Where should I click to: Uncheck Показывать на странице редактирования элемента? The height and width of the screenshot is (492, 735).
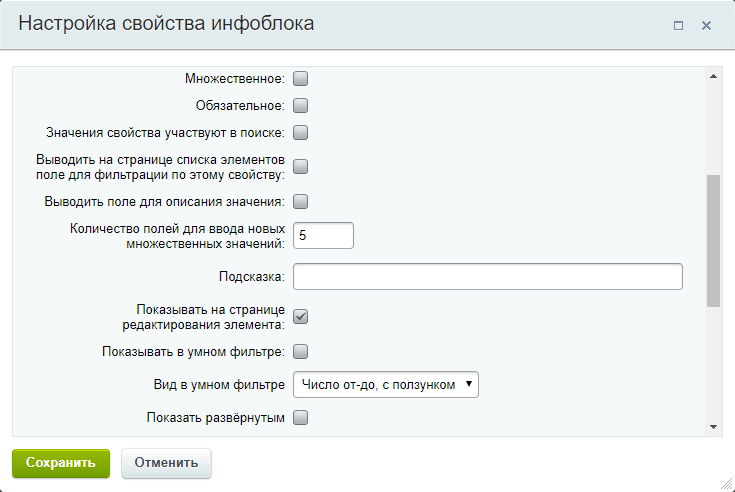[x=300, y=317]
